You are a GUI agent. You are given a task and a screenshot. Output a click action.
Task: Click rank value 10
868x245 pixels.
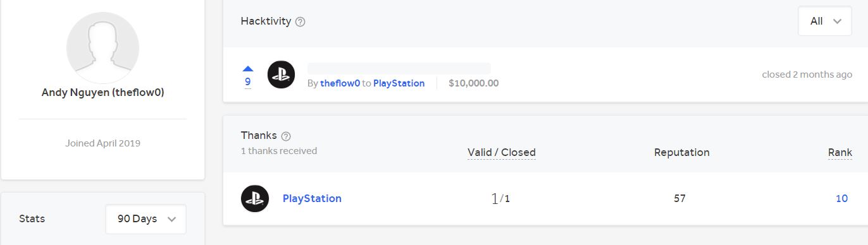pyautogui.click(x=841, y=198)
